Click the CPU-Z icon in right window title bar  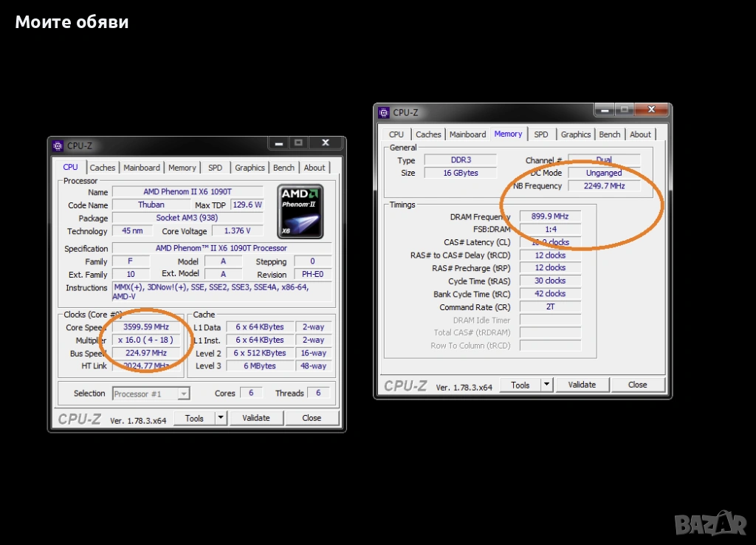pos(384,112)
